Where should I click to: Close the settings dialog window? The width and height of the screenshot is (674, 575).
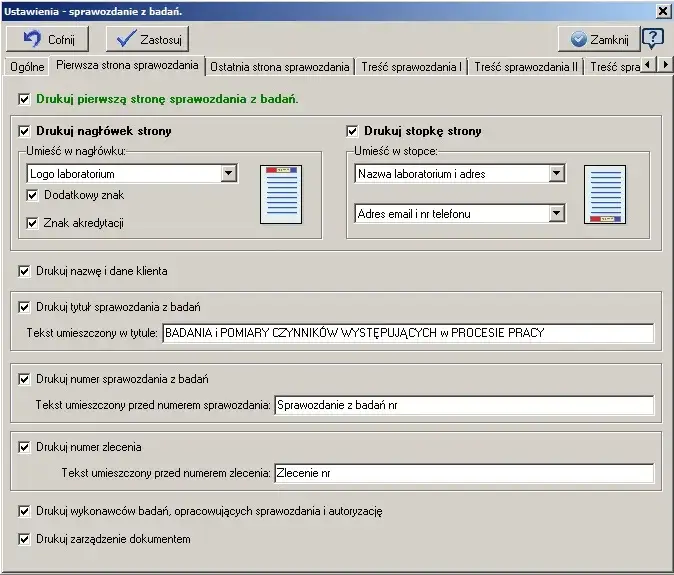tap(662, 10)
